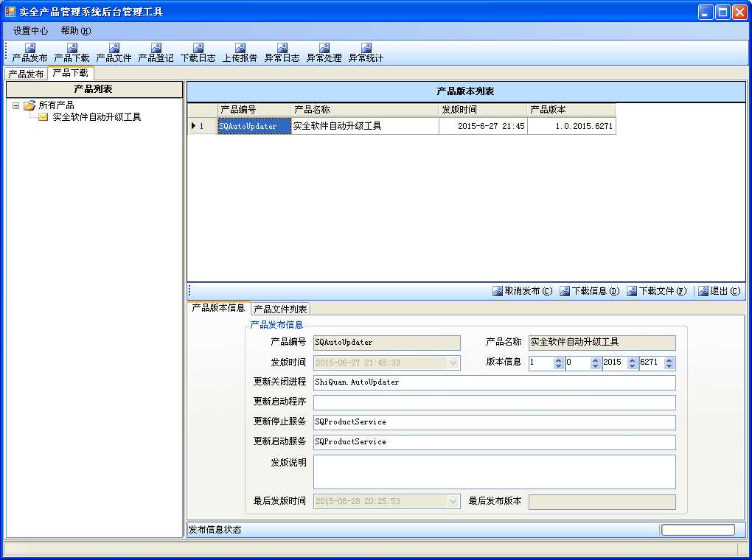Switch to the 产品发布 tab
Screen dimensions: 752x560
[26, 74]
